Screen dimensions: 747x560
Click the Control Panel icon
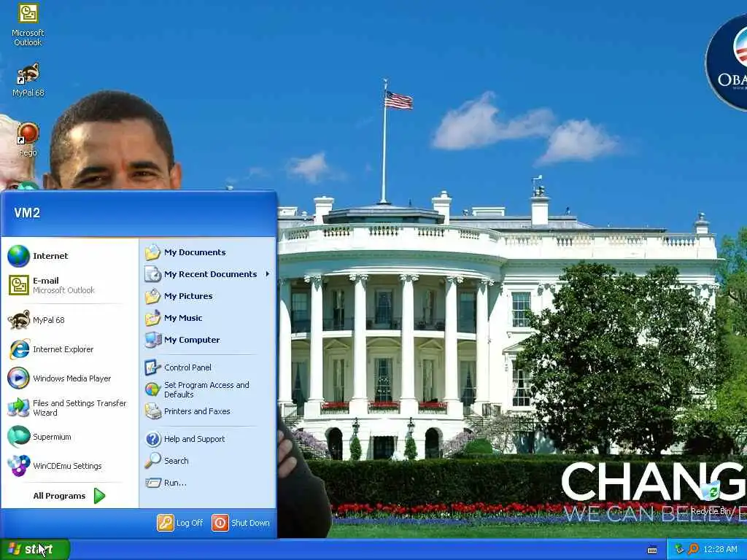[x=152, y=367]
